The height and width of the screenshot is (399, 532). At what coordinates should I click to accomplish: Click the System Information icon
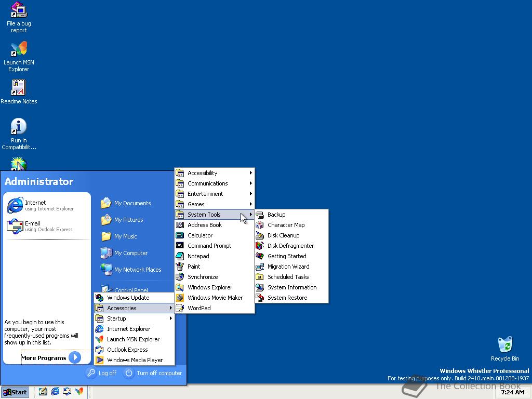pyautogui.click(x=260, y=287)
